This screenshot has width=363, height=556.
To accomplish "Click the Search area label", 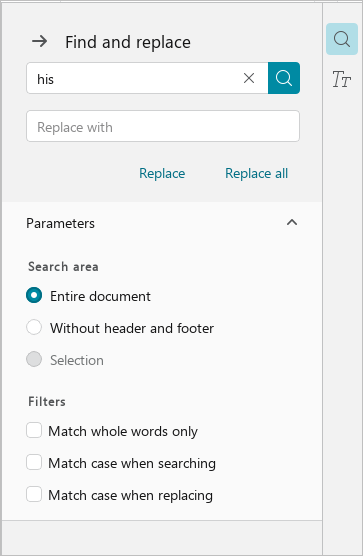I will click(x=63, y=267).
